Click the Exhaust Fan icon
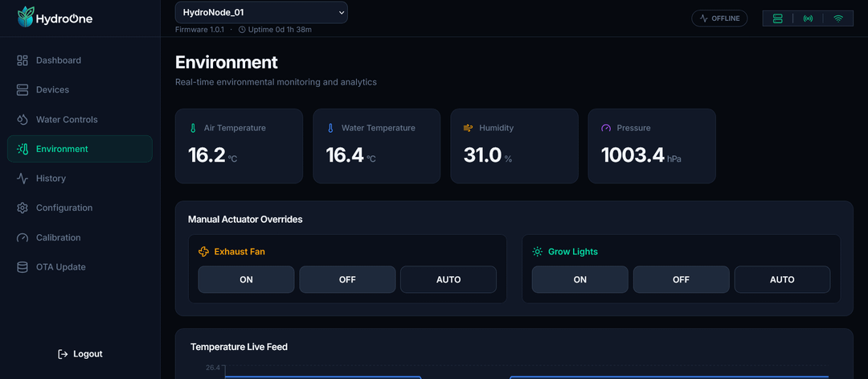This screenshot has height=379, width=868. [x=203, y=252]
